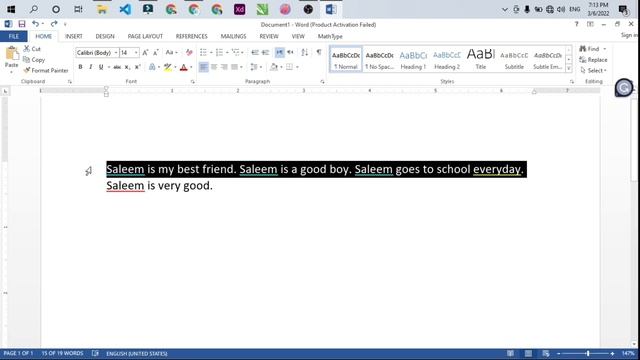640x360 pixels.
Task: Open Word Help question mark
Action: [x=576, y=24]
